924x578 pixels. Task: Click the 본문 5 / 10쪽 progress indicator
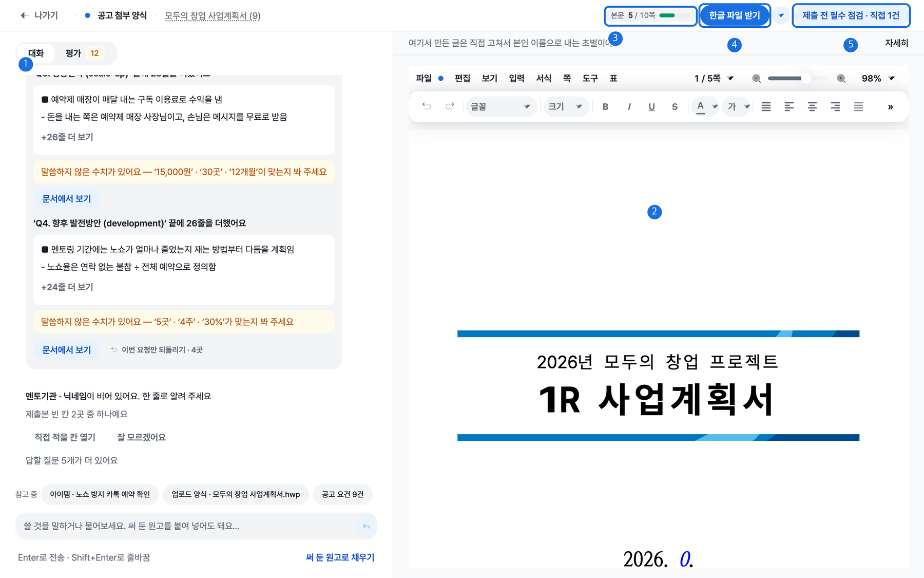point(650,15)
